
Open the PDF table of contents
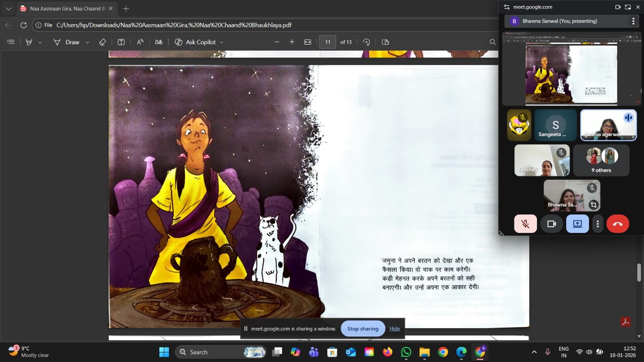click(x=11, y=42)
